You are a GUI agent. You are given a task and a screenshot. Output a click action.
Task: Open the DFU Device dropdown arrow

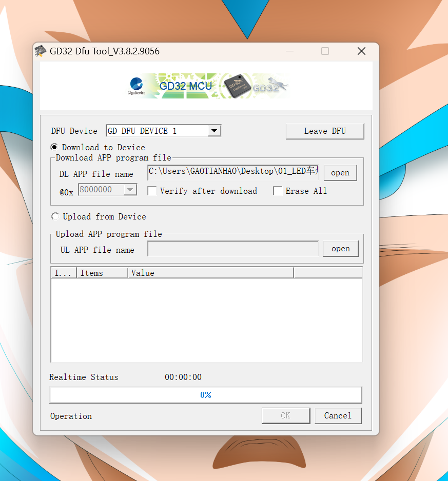215,131
